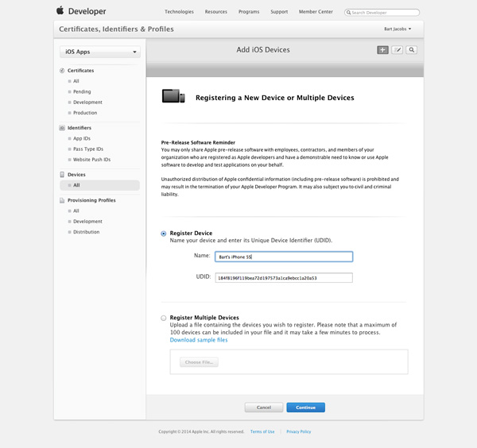Open the Technologies menu
This screenshot has width=477, height=448.
click(179, 12)
